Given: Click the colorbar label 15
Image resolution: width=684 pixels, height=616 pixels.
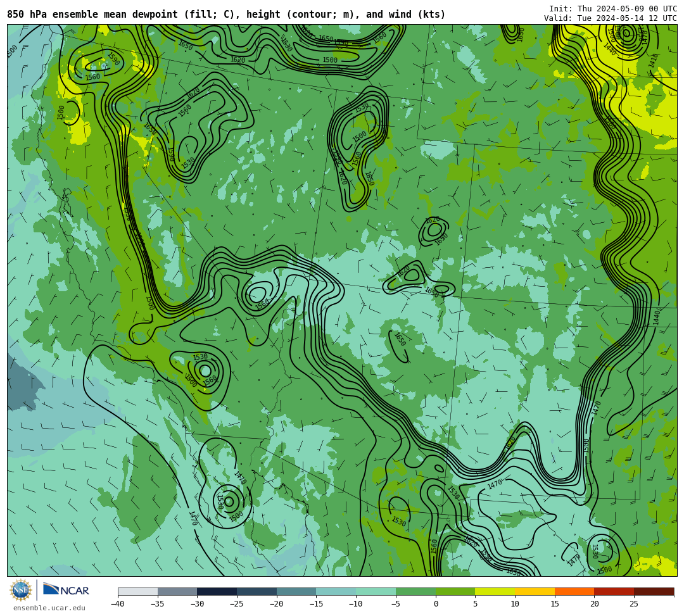Looking at the screenshot, I should coord(555,604).
